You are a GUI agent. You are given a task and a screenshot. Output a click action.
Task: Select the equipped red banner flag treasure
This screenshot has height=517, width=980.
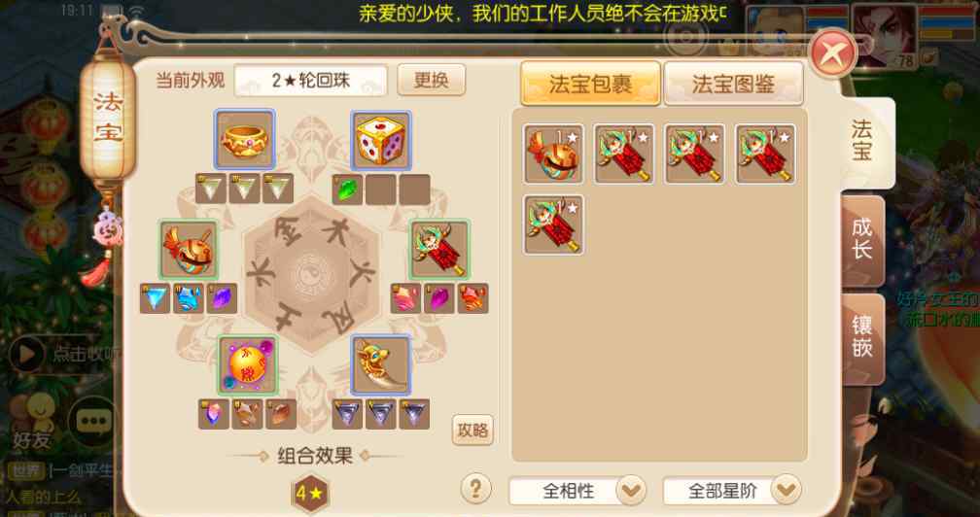tap(439, 250)
